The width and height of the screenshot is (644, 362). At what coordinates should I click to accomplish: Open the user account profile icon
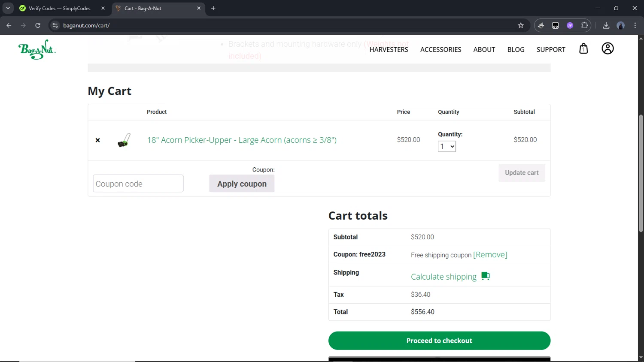coord(608,48)
